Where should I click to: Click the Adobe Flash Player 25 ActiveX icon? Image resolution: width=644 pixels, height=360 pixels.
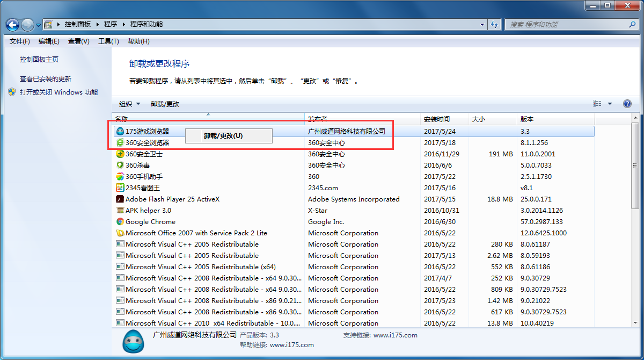pyautogui.click(x=120, y=199)
